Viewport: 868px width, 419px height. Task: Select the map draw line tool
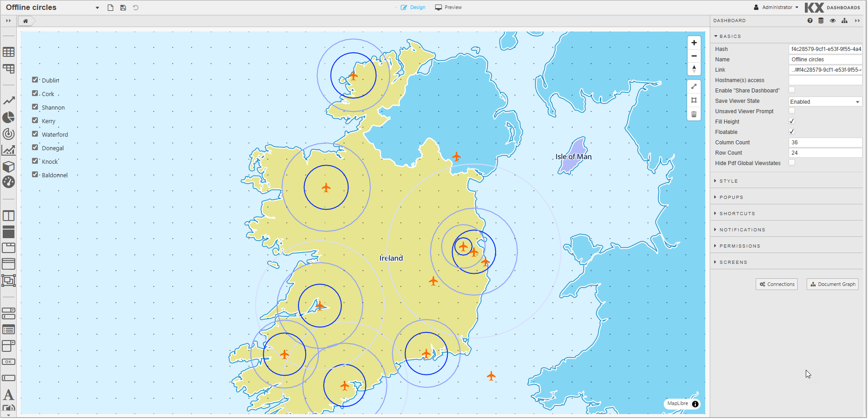[694, 87]
